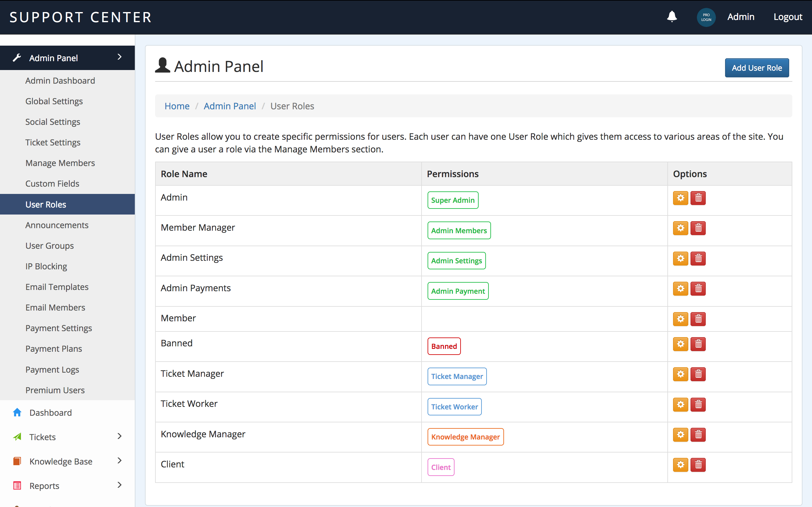Collapse the Admin Panel sidebar section
Screen dimensions: 812x507
point(120,57)
